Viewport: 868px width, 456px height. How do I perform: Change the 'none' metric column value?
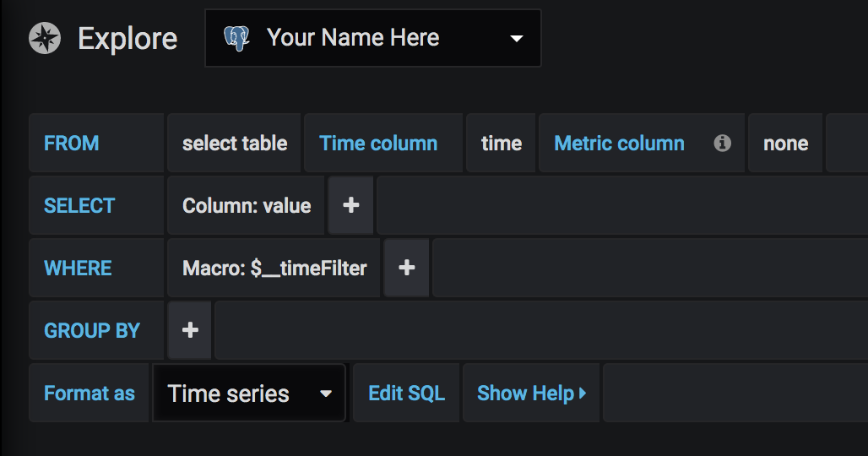[785, 144]
